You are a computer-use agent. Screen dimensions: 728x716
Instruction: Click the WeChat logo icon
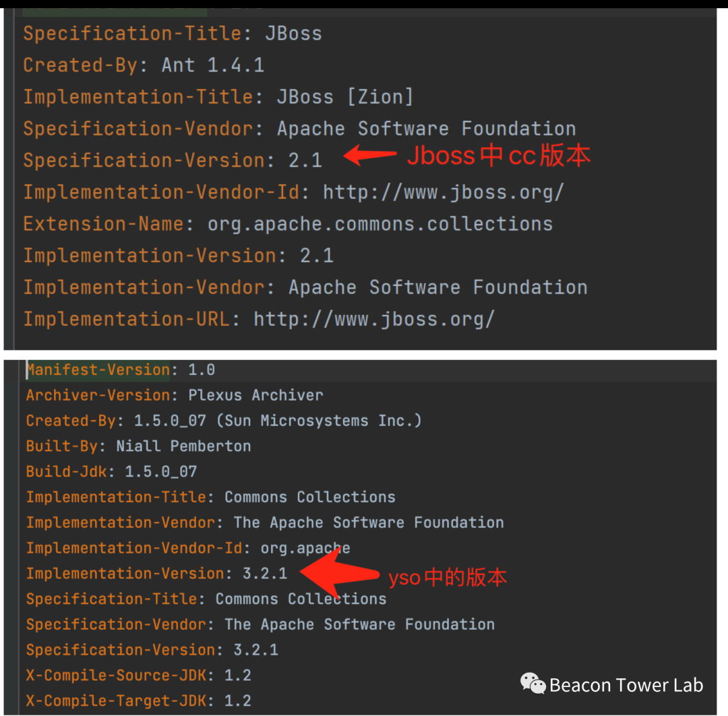[533, 684]
